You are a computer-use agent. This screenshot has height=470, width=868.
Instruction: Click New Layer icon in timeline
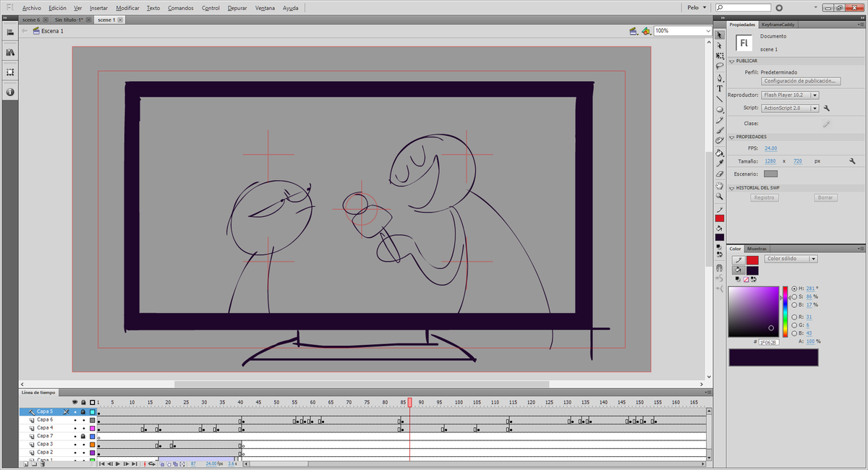pos(26,464)
